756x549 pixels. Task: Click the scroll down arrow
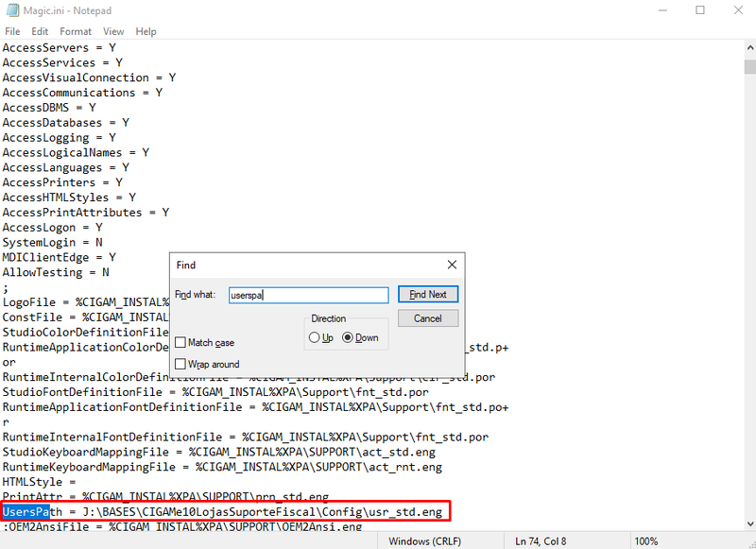749,523
